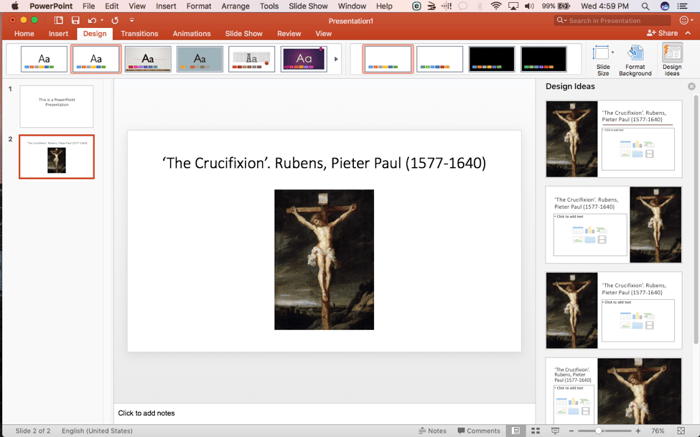
Task: Select the second highlighted theme thumbnail
Action: pos(96,59)
